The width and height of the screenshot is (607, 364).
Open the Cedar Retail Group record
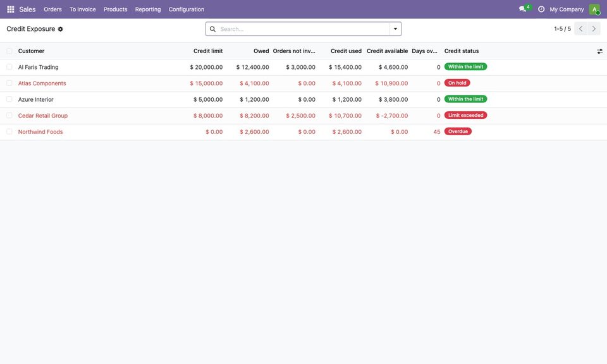tap(43, 116)
